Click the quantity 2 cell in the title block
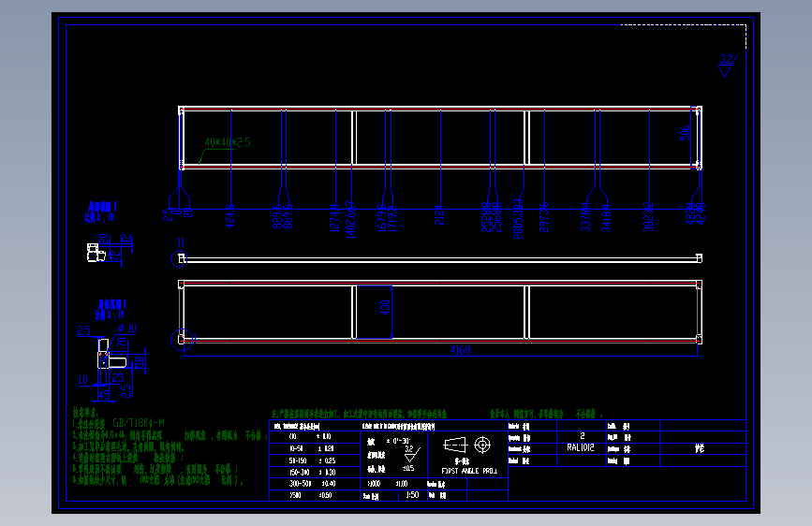 (582, 436)
